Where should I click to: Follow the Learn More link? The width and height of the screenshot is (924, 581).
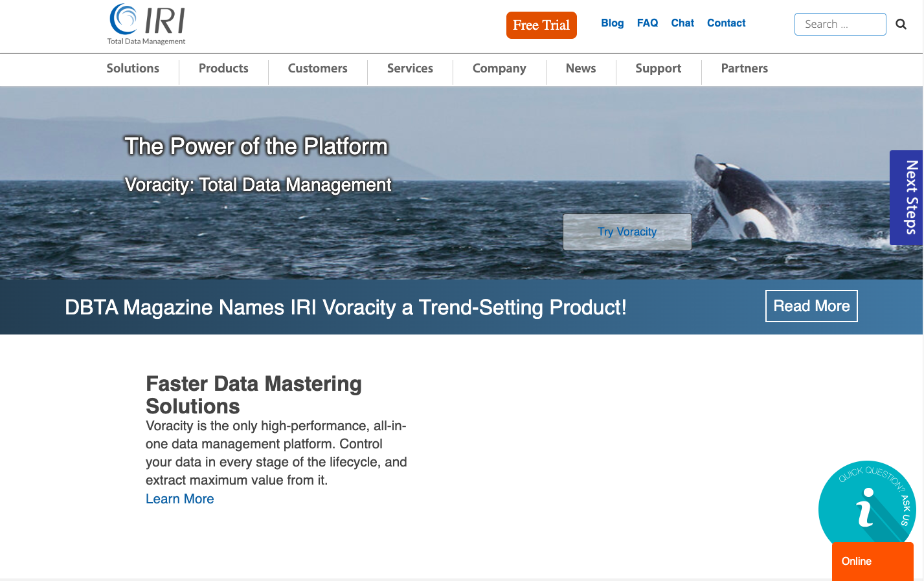point(180,499)
